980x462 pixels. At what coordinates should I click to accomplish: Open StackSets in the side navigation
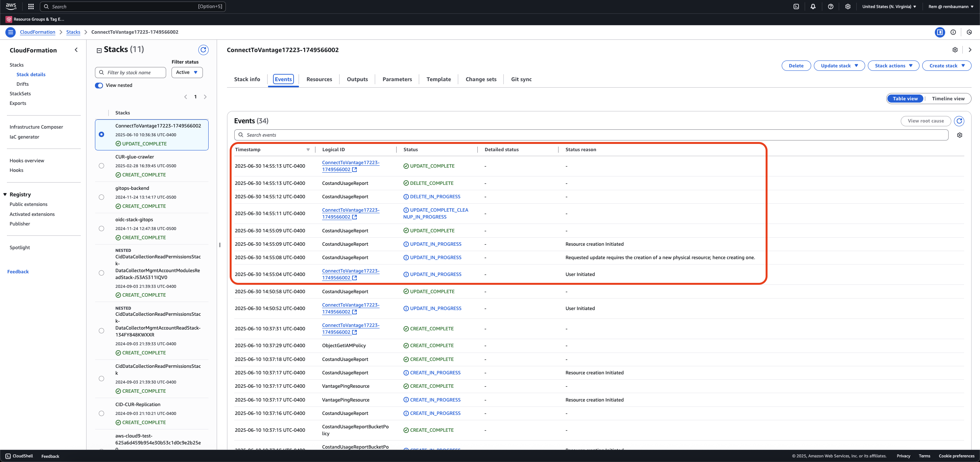[20, 94]
